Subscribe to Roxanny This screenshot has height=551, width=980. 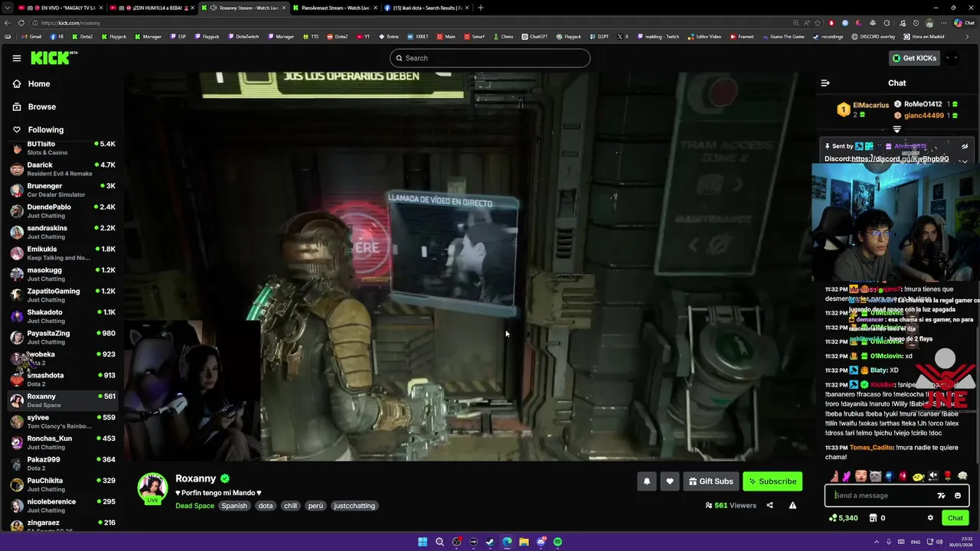(773, 481)
